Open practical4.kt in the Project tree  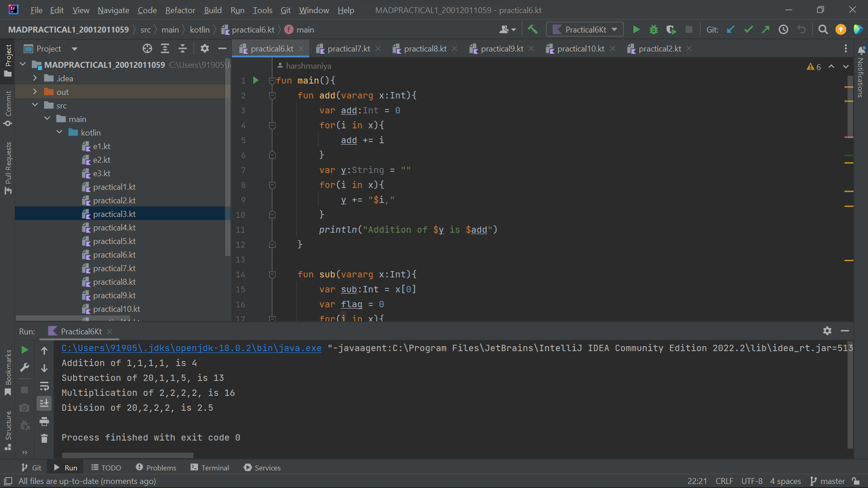pos(114,228)
